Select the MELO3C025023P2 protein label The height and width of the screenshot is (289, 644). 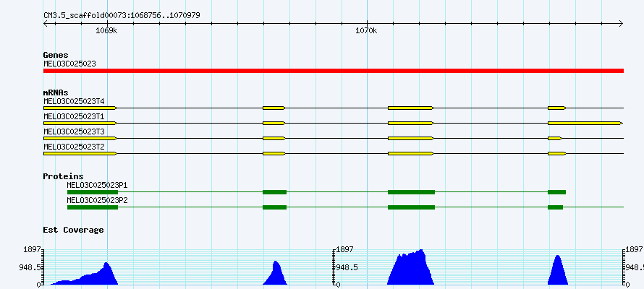(x=98, y=200)
